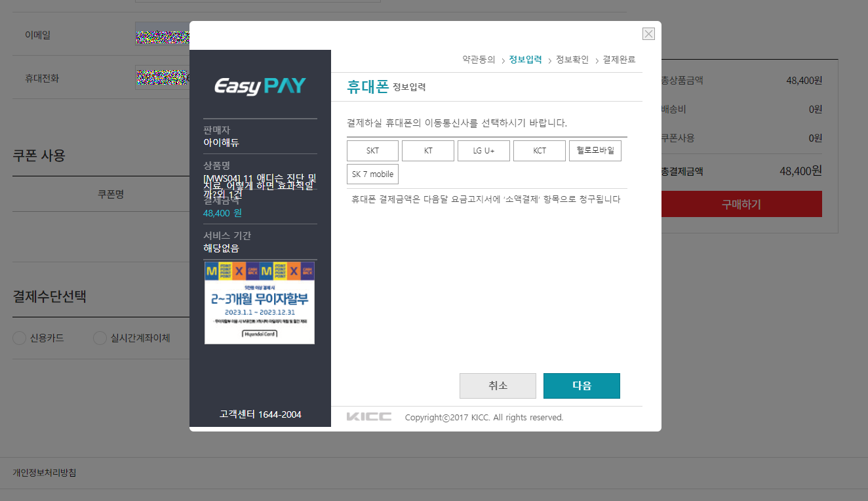Screen dimensions: 868x501
Task: Pick the LG U+ carrier button
Action: 484,151
